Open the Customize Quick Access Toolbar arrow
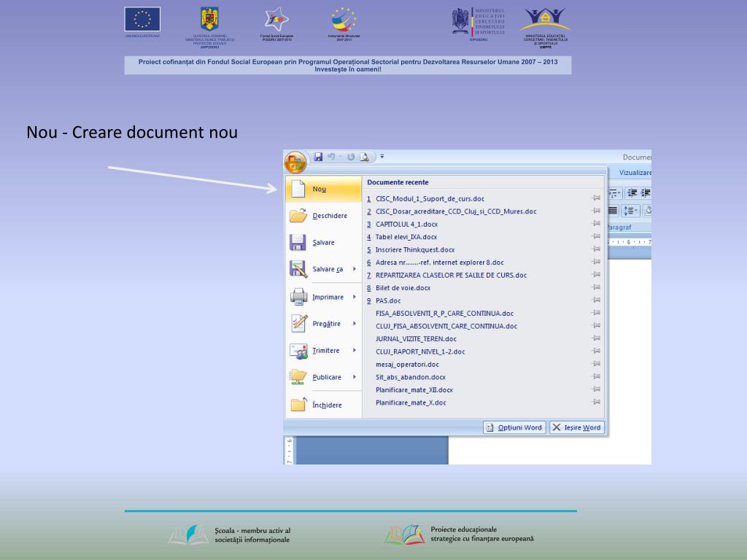This screenshot has width=747, height=560. coord(382,156)
